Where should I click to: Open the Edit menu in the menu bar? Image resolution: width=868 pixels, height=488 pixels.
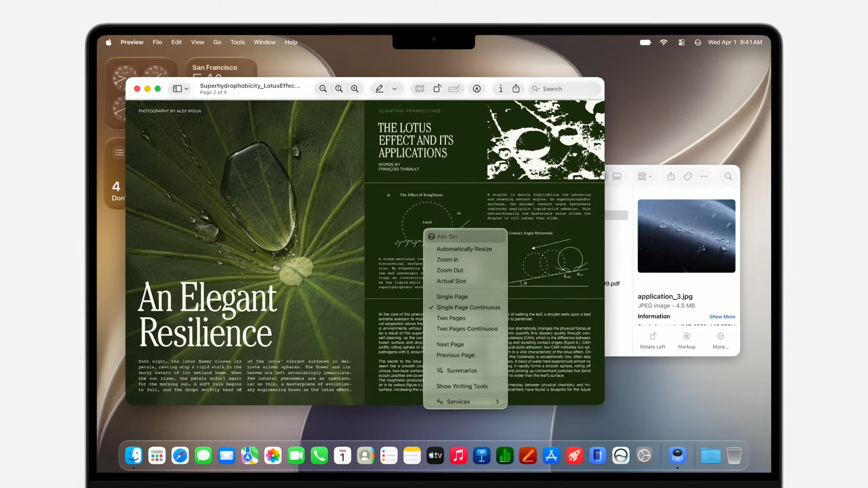point(176,42)
